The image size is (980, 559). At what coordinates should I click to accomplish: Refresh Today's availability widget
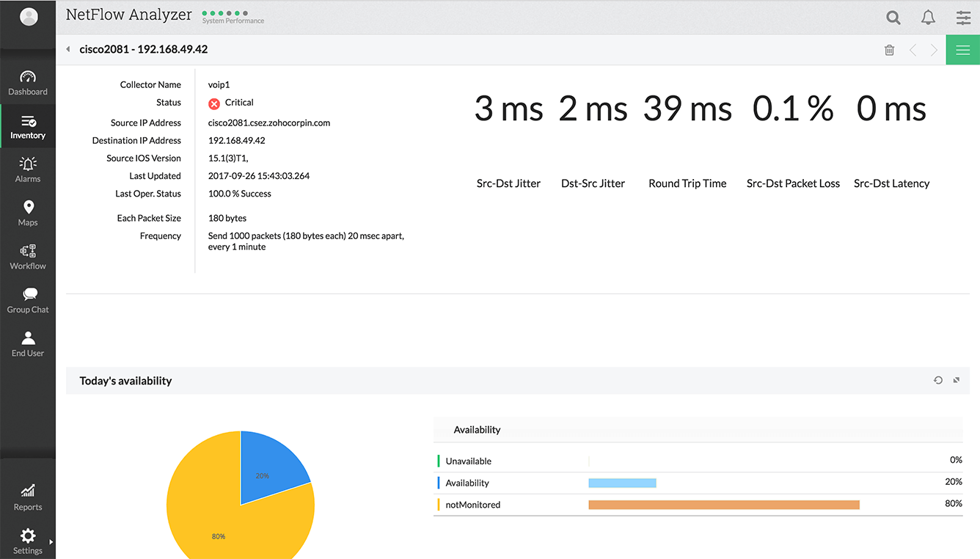(937, 380)
